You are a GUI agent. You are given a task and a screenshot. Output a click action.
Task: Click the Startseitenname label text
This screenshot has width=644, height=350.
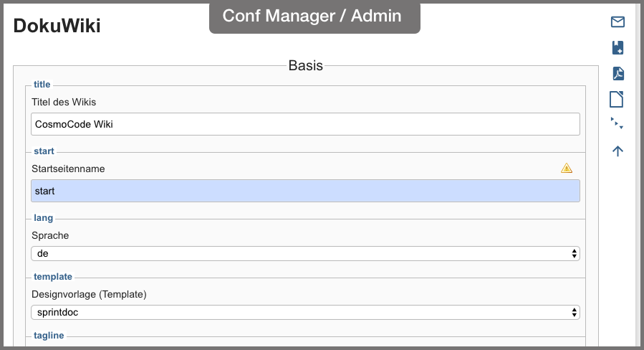coord(68,169)
